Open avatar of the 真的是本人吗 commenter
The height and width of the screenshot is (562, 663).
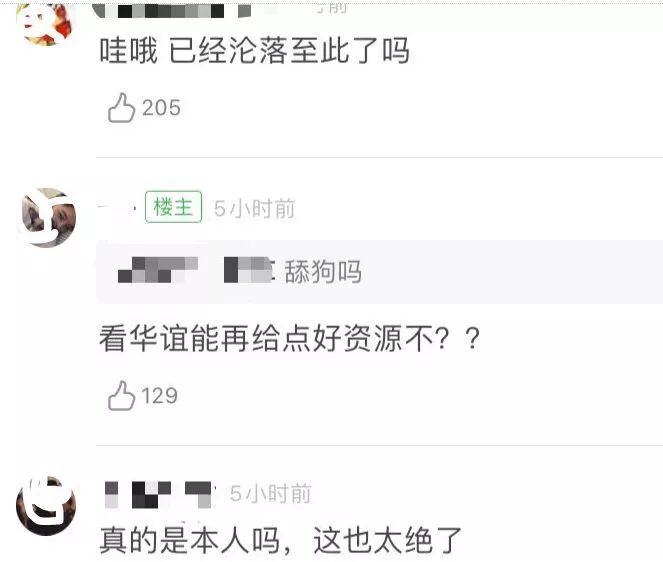click(x=47, y=506)
